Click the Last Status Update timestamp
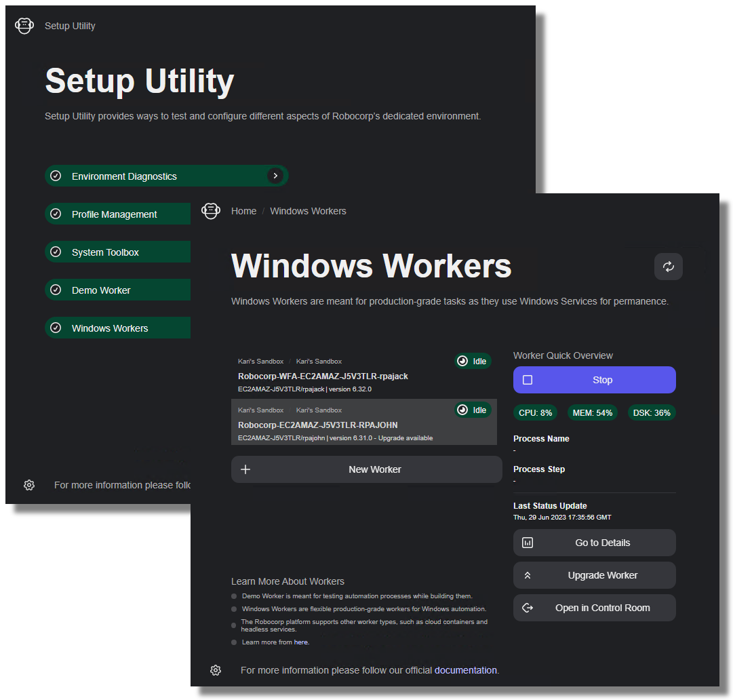 [x=562, y=517]
